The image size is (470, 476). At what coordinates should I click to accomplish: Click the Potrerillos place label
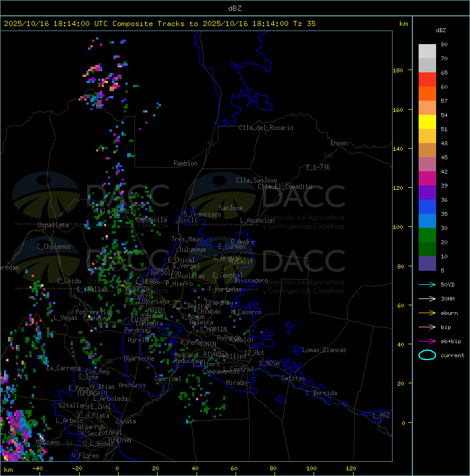pos(94,312)
